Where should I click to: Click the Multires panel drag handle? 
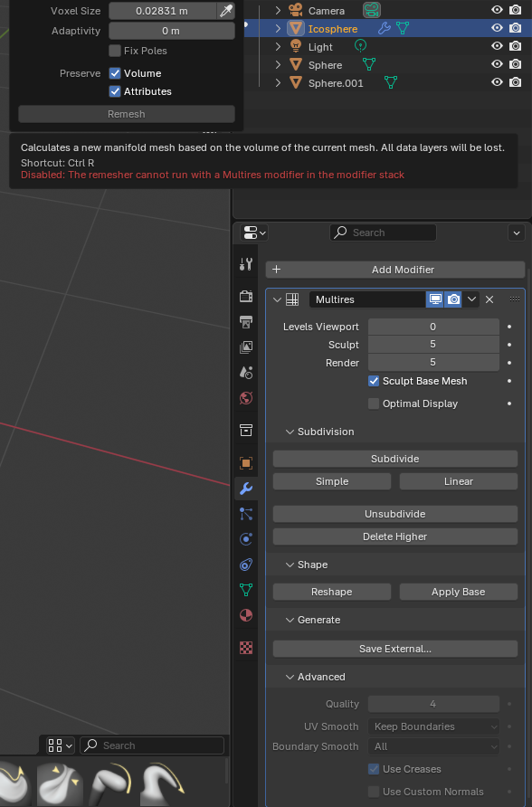(x=515, y=299)
